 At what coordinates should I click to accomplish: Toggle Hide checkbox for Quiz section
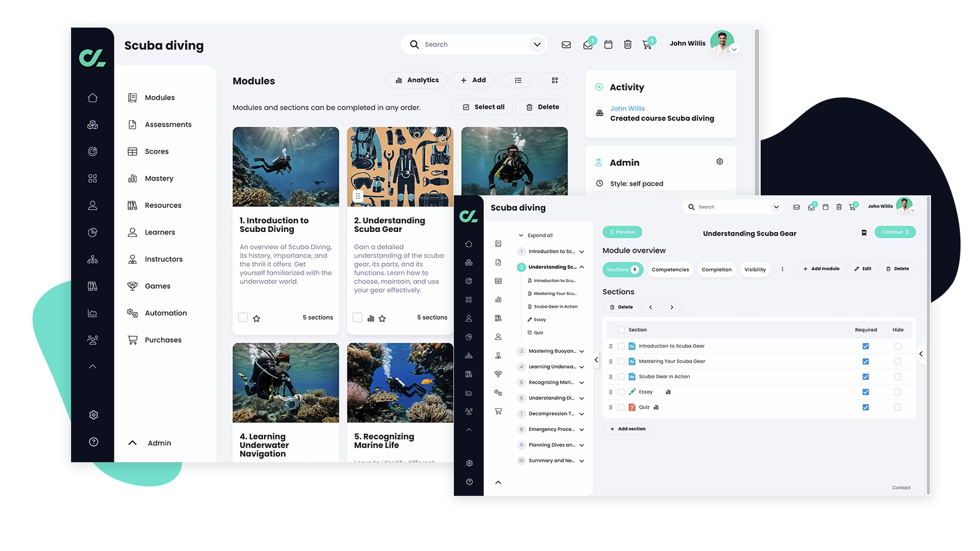click(898, 407)
